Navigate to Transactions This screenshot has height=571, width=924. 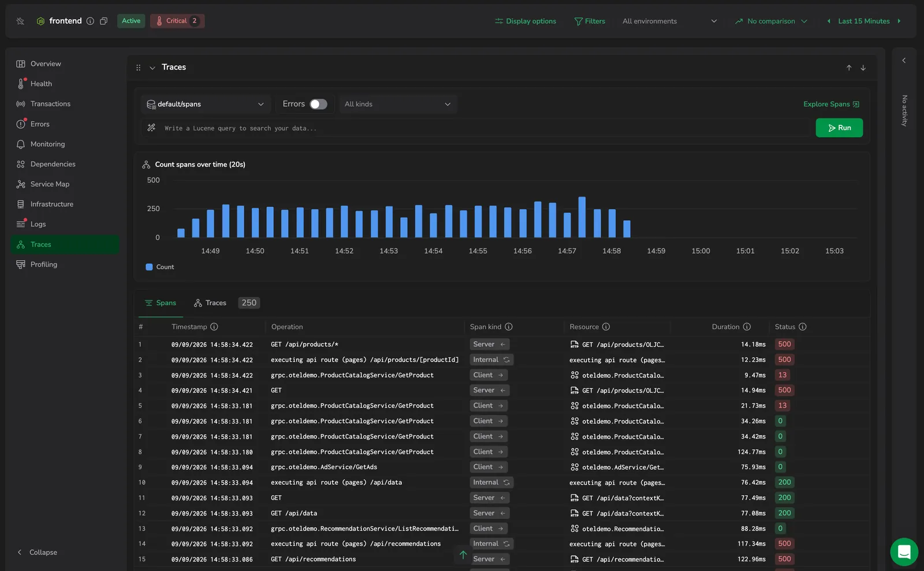pos(65,104)
